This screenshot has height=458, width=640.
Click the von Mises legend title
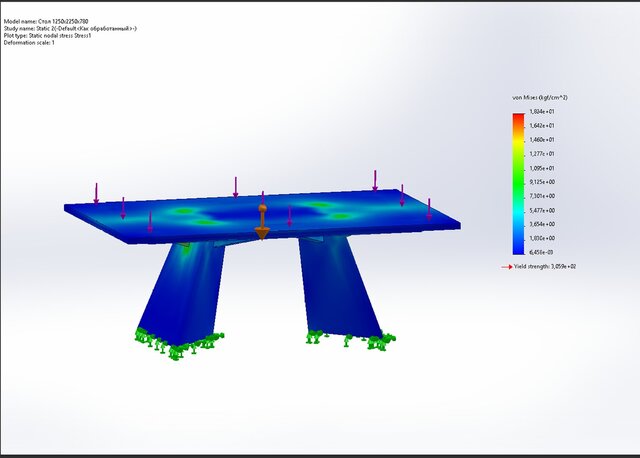click(540, 97)
